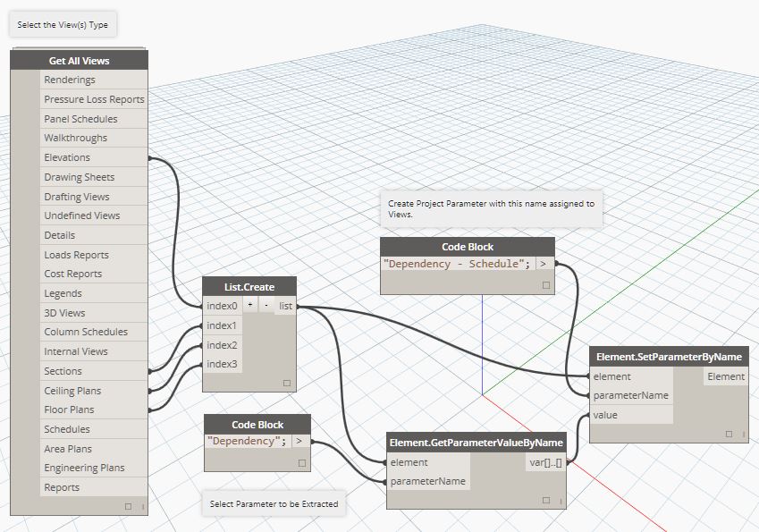
Task: Toggle preview square on GetParameterValueByName node
Action: (x=546, y=500)
